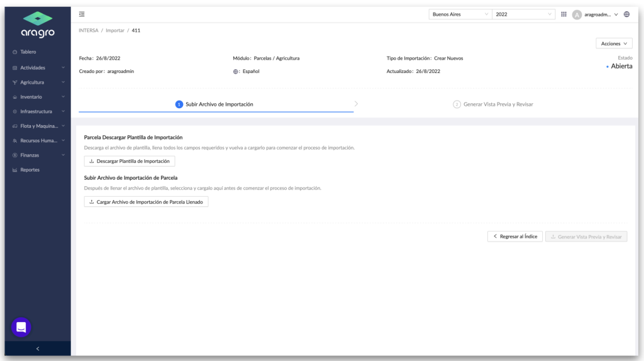
Task: Click the Reportes chart icon
Action: point(15,170)
